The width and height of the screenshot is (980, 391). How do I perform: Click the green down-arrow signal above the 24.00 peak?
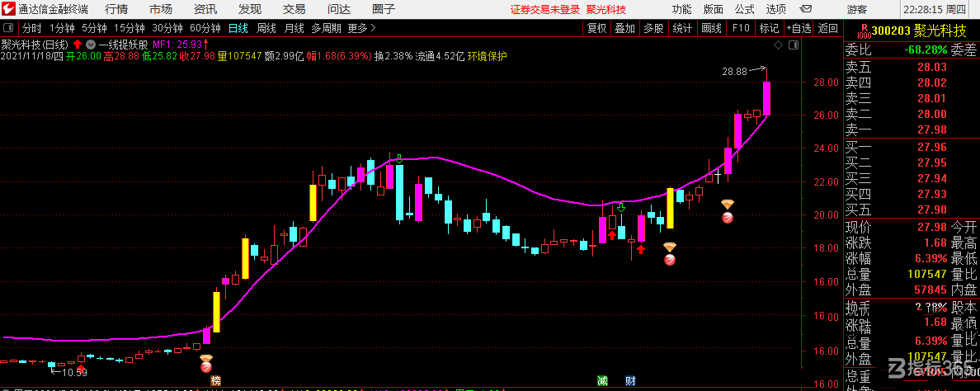(x=399, y=159)
